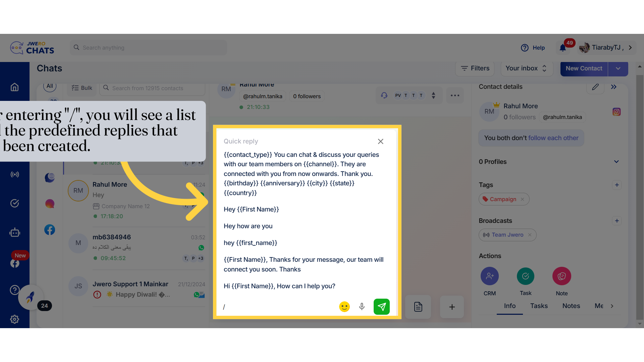Expand the 0 Profiles section

tap(616, 162)
